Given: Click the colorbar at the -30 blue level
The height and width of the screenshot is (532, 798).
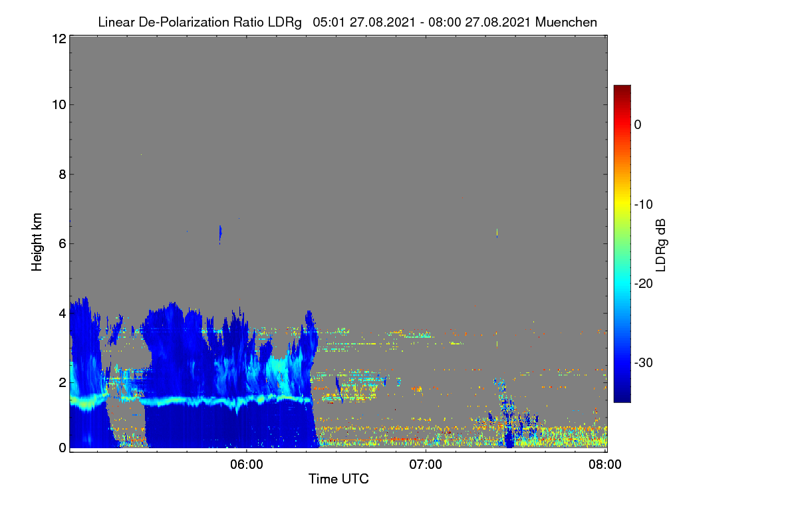Looking at the screenshot, I should (x=622, y=363).
